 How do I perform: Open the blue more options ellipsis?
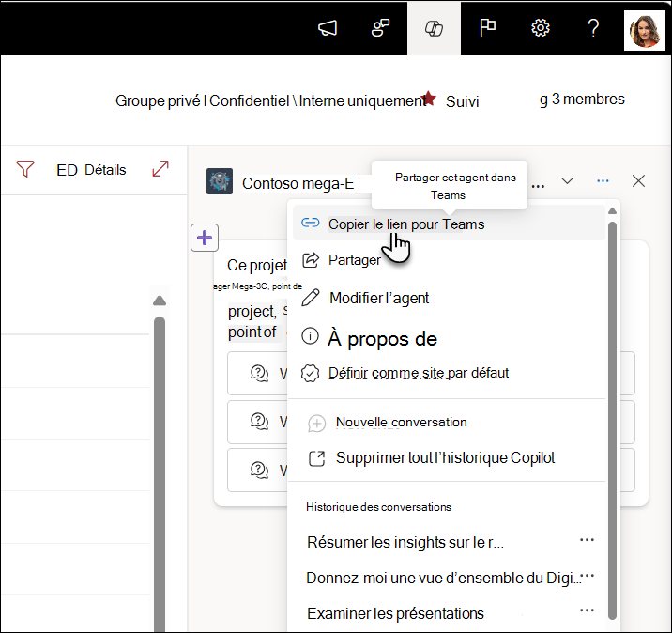click(x=603, y=181)
